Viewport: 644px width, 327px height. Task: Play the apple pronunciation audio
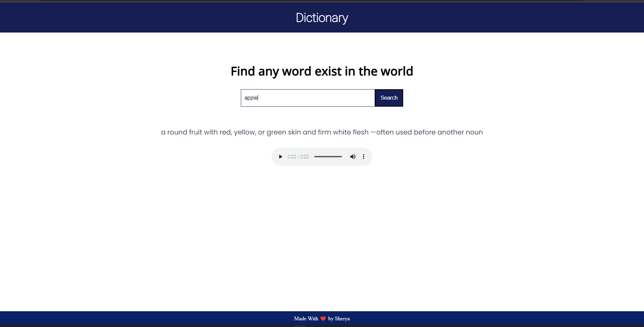click(x=280, y=157)
